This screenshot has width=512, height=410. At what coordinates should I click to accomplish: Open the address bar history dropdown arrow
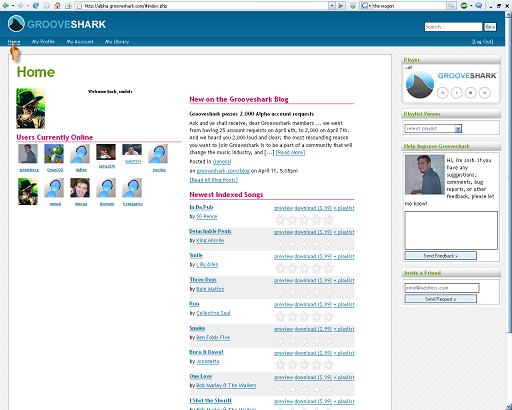tap(332, 6)
